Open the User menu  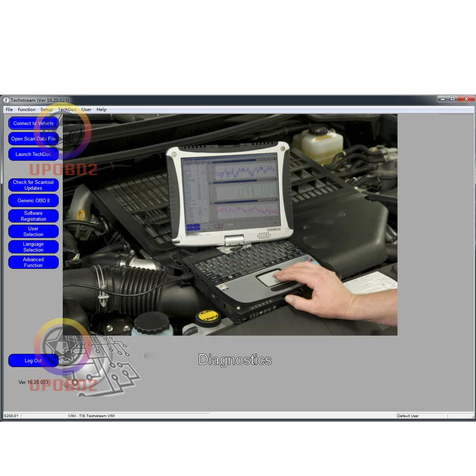[86, 109]
